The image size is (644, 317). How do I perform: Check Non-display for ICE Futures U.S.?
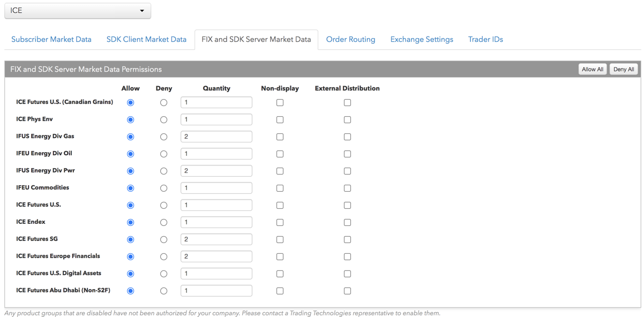[280, 205]
